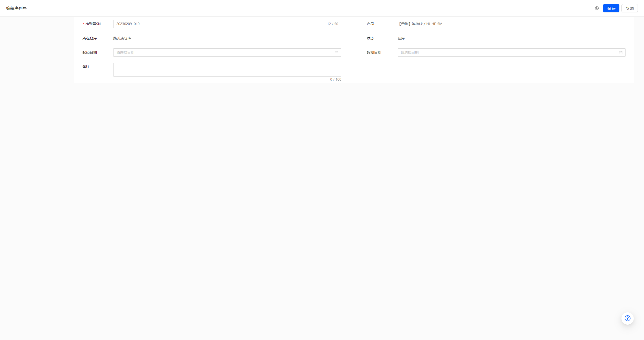644x340 pixels.
Task: Click the 序列号SN field label
Action: (93, 24)
